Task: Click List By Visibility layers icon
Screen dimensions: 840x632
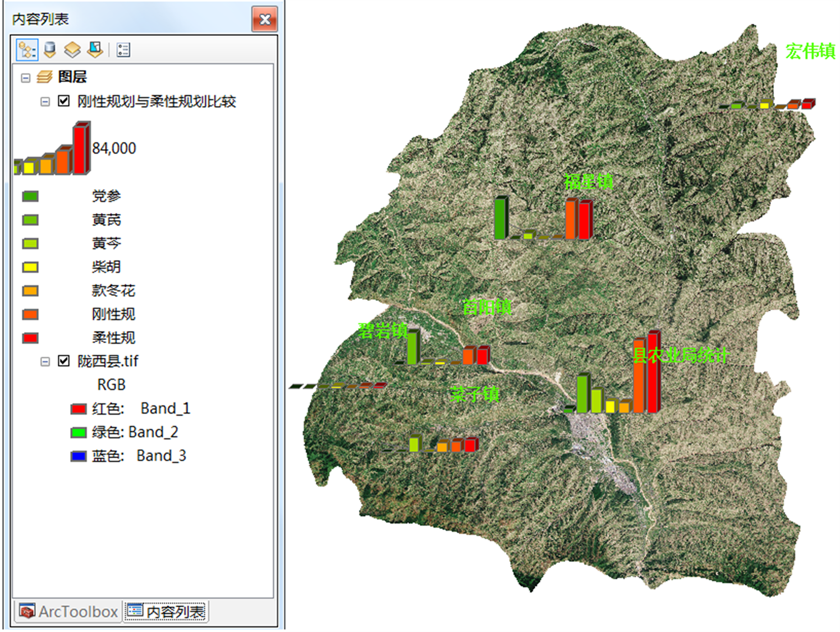Action: coord(72,50)
